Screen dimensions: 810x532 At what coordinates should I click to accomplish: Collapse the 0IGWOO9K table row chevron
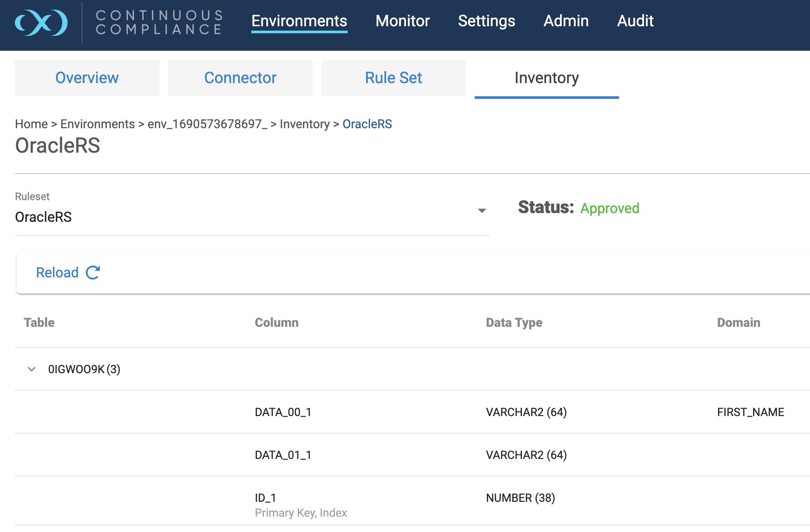[32, 369]
